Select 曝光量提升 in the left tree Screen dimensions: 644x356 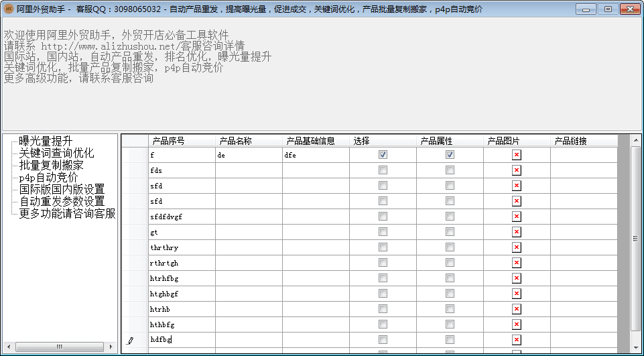tap(46, 141)
